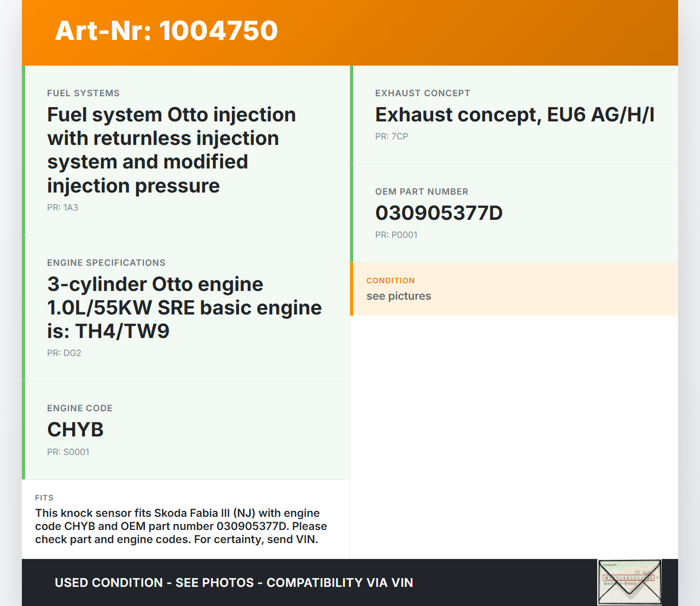Click the PR: S0001 code
Image resolution: width=700 pixels, height=606 pixels.
68,452
